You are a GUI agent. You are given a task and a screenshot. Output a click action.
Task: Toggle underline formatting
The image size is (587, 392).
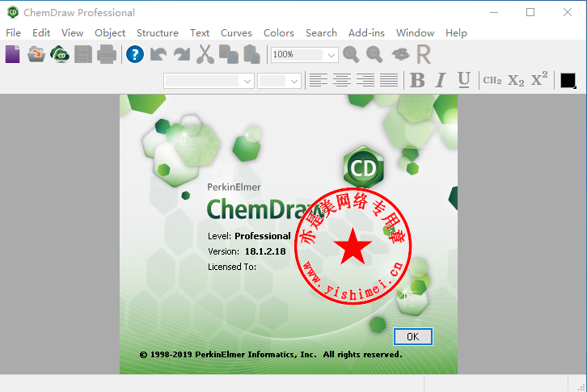tap(464, 80)
